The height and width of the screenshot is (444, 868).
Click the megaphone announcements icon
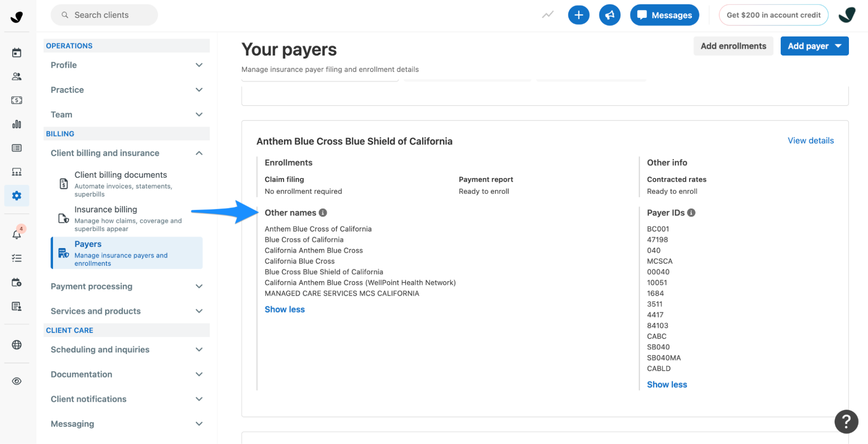(610, 15)
